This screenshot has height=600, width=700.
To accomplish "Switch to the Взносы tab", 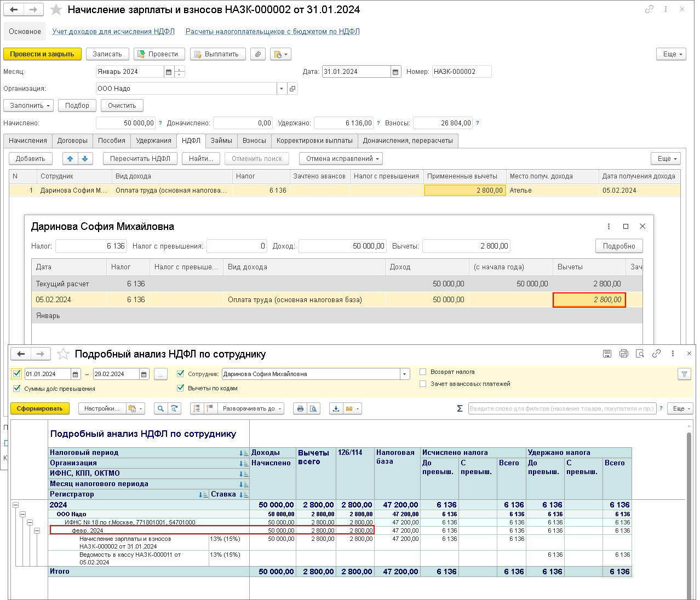I will (254, 141).
